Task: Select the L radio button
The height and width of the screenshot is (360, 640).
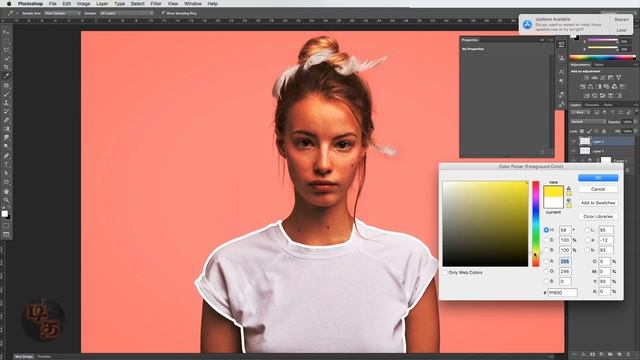Action: tap(588, 230)
